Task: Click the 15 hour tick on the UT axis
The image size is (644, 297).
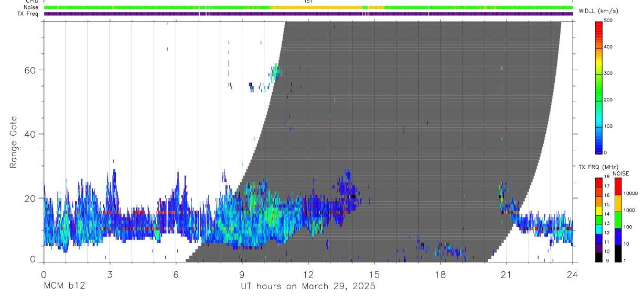Action: tap(374, 273)
